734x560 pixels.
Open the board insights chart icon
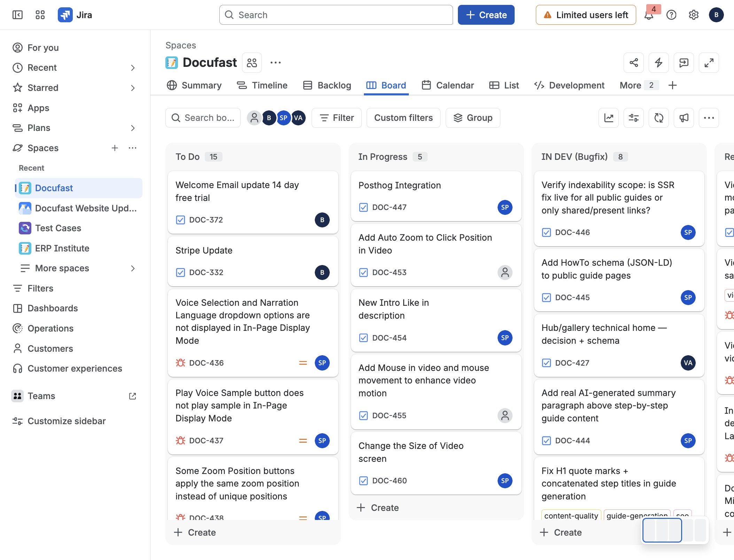(x=609, y=118)
